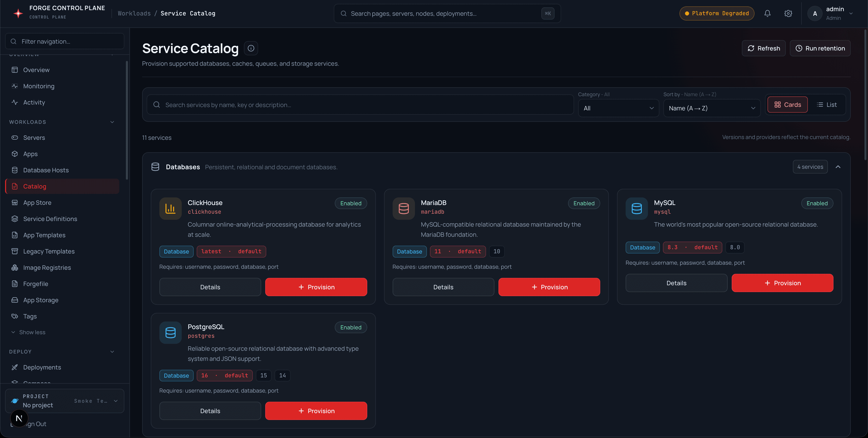Viewport: 868px width, 438px height.
Task: Open the Sort by Name dropdown
Action: 712,108
